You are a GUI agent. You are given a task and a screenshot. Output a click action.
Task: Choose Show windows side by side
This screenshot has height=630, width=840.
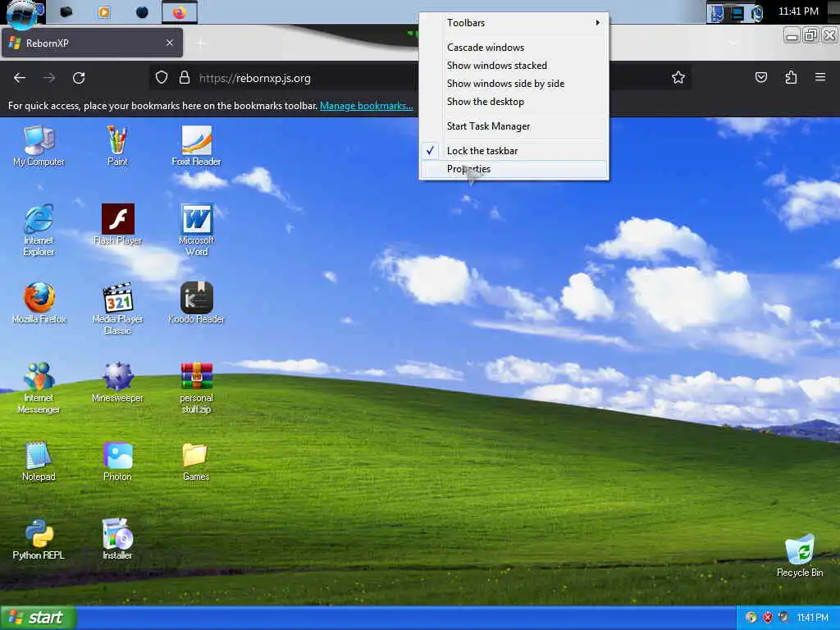(x=514, y=84)
